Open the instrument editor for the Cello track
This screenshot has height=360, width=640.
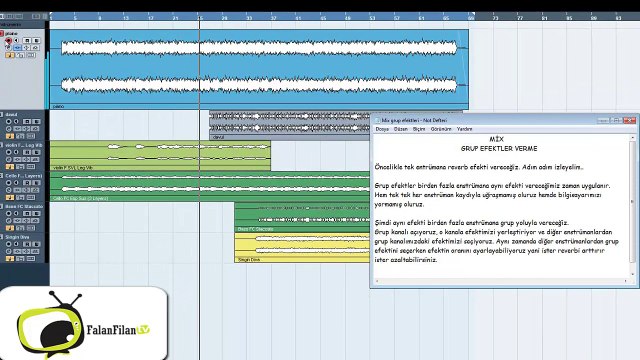(9, 190)
